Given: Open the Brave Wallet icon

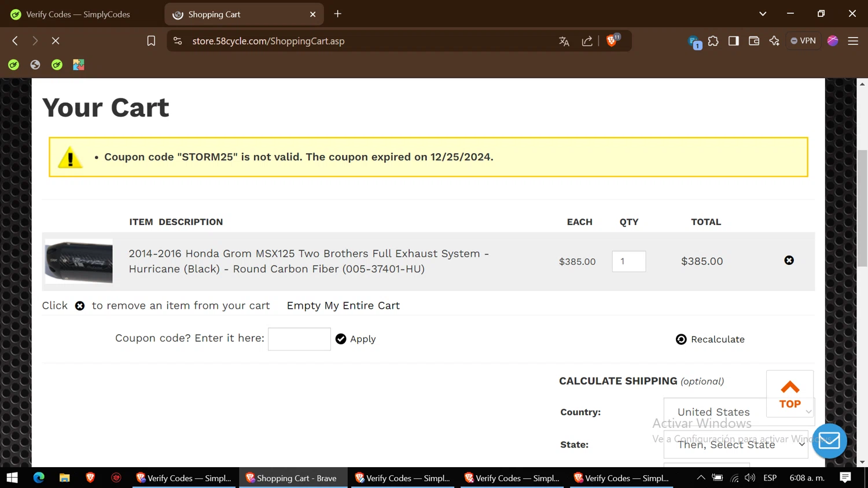Looking at the screenshot, I should pyautogui.click(x=753, y=40).
